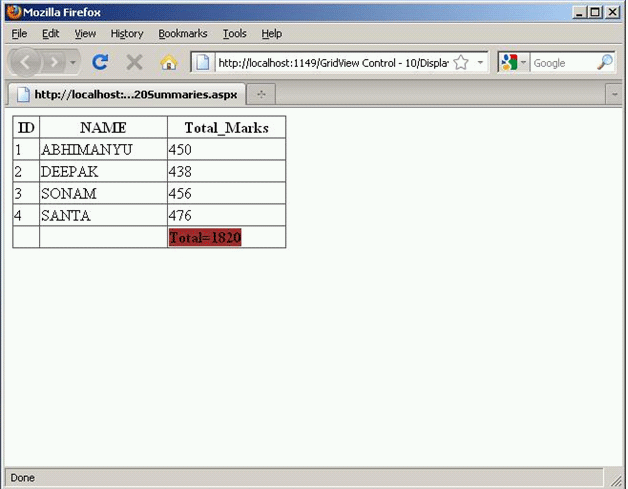Screen dimensions: 628x489
Task: Click the window resize grip corner
Action: (615, 479)
